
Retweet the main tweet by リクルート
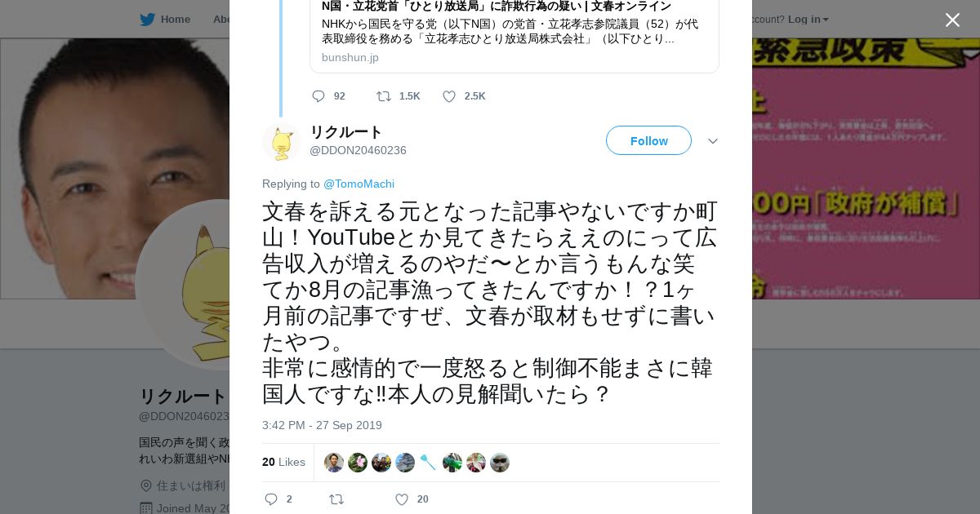(x=336, y=499)
